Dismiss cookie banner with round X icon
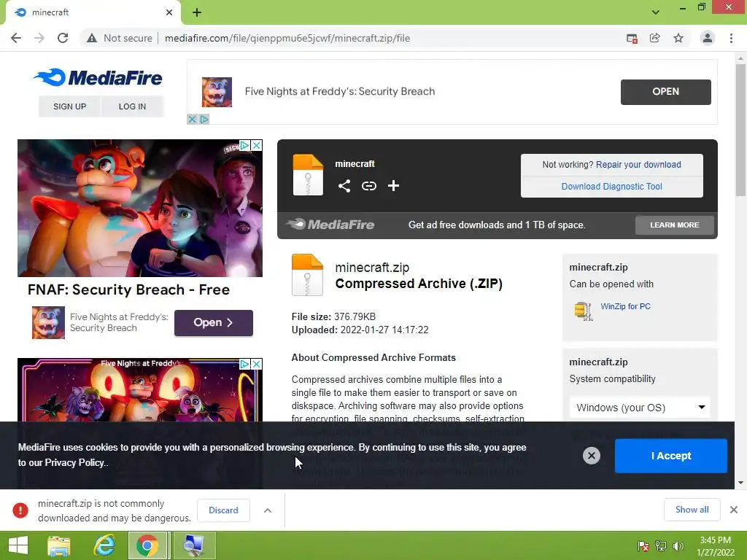The image size is (747, 560). pyautogui.click(x=591, y=456)
